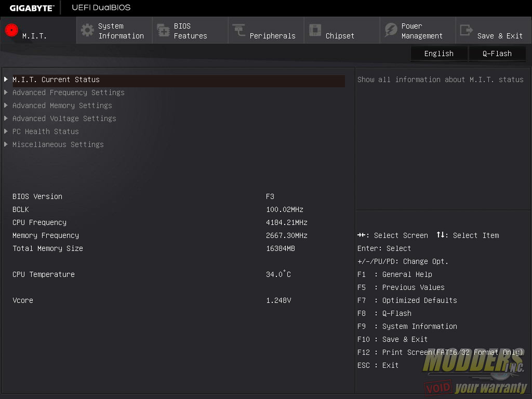Select the BCLK label
This screenshot has width=532, height=399.
tap(21, 209)
